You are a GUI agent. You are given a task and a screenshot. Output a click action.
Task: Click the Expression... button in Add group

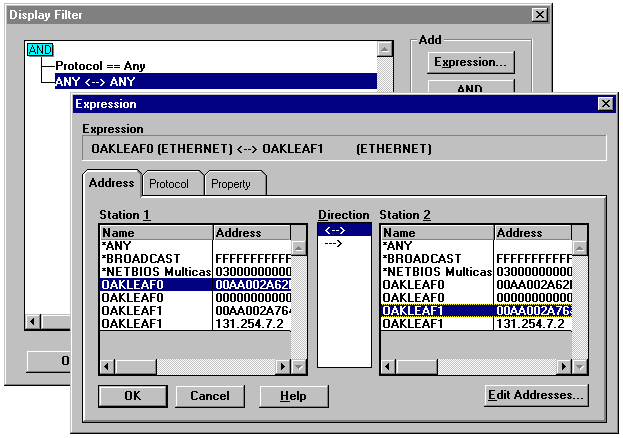click(x=470, y=62)
